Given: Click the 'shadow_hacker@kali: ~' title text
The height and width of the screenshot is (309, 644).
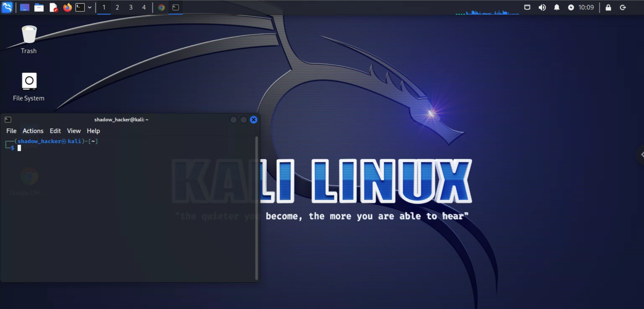Looking at the screenshot, I should (121, 120).
